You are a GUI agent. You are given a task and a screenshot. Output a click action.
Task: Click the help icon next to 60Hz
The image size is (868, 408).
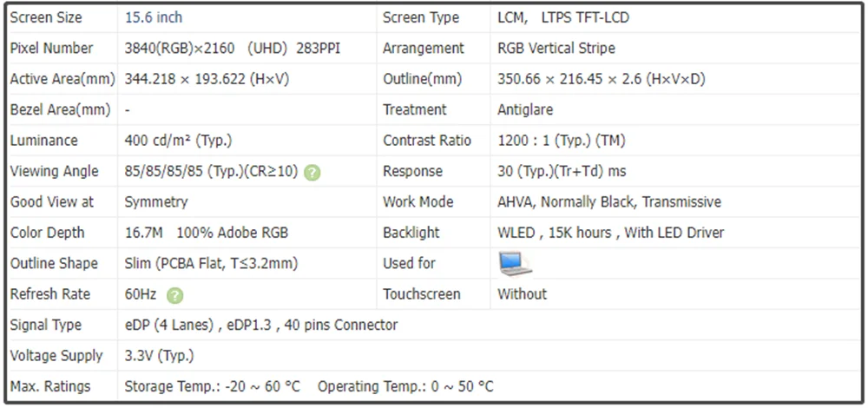coord(174,295)
